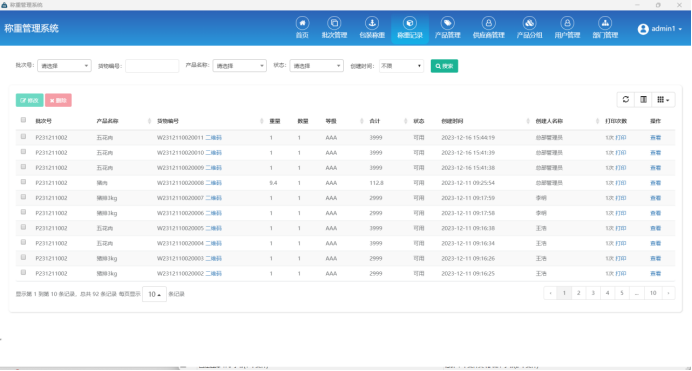Open the 用户管理 user icon
The height and width of the screenshot is (371, 692).
[567, 23]
